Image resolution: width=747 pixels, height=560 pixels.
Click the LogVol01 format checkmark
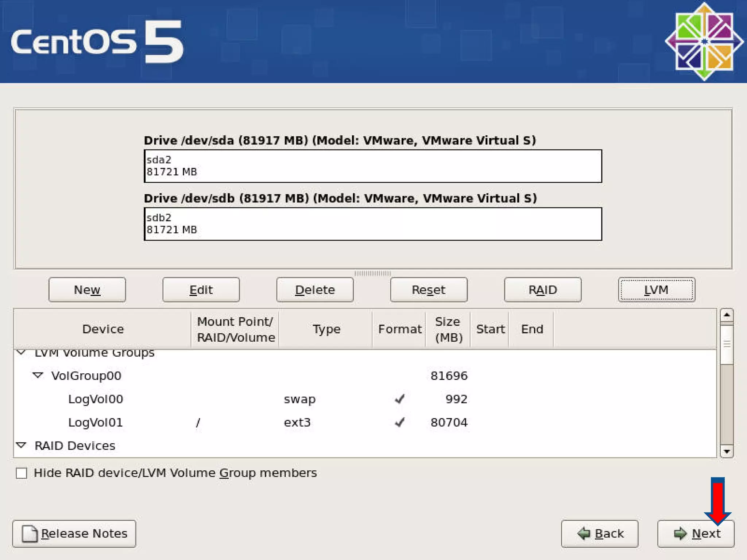[x=400, y=422]
